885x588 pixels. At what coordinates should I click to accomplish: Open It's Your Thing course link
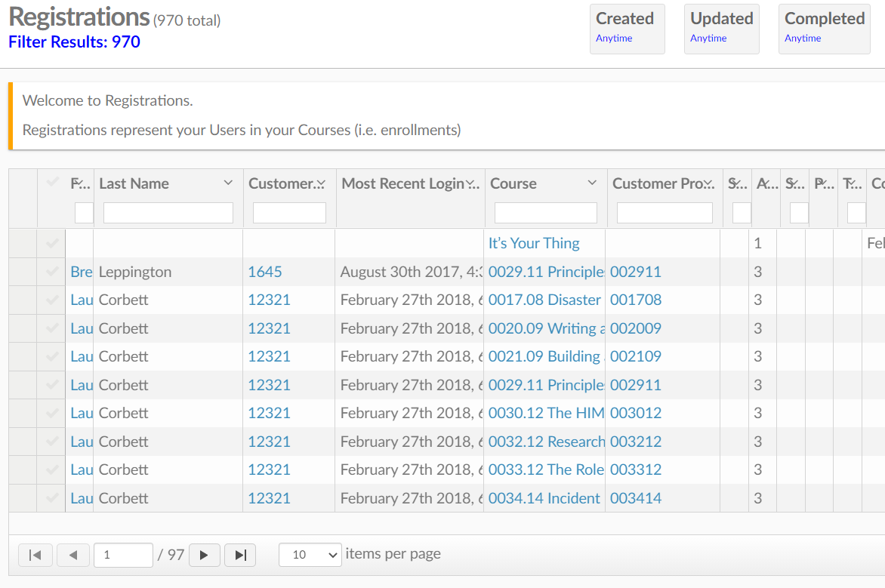click(534, 243)
